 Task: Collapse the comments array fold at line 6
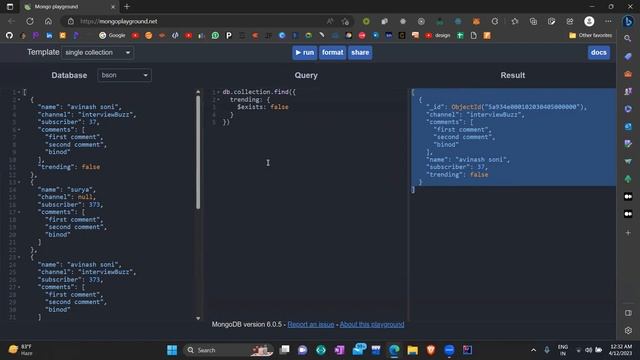pyautogui.click(x=19, y=130)
